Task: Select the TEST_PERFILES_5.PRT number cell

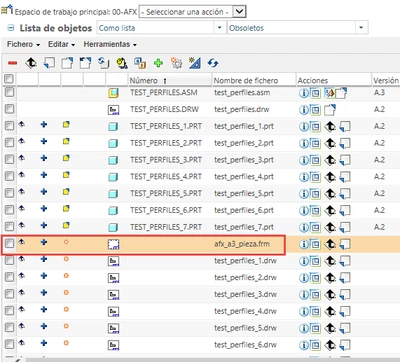Action: coord(166,193)
